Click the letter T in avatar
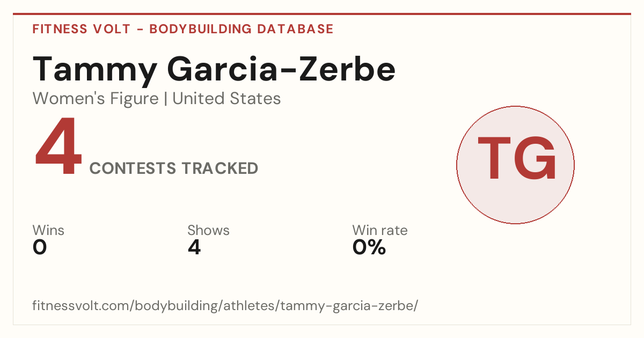Image resolution: width=644 pixels, height=338 pixels. pos(494,158)
